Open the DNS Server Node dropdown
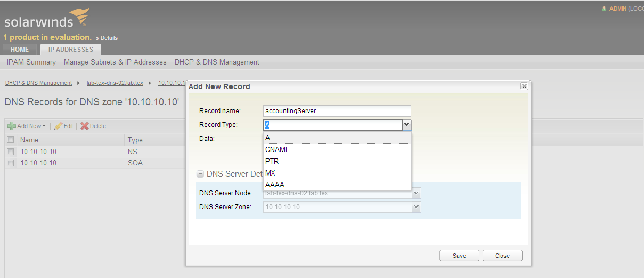The width and height of the screenshot is (644, 278). coord(417,193)
